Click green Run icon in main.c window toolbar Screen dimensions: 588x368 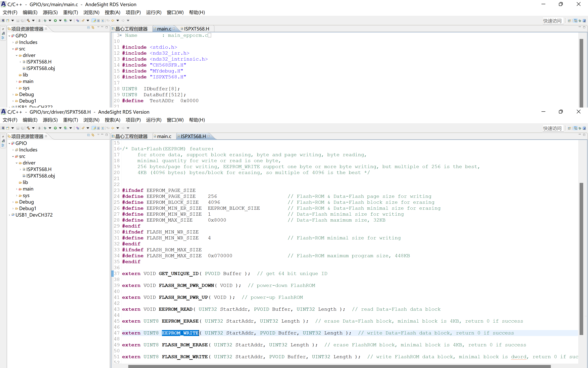pos(55,21)
